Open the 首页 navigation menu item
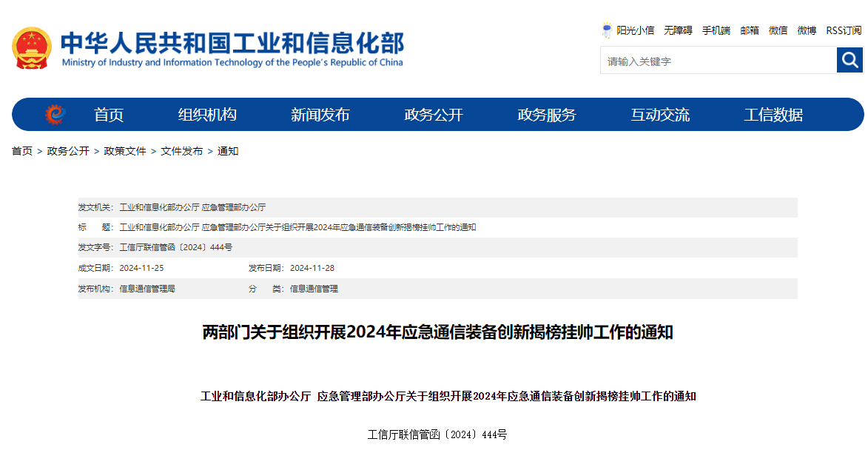Viewport: 868px width, 450px height. tap(109, 115)
